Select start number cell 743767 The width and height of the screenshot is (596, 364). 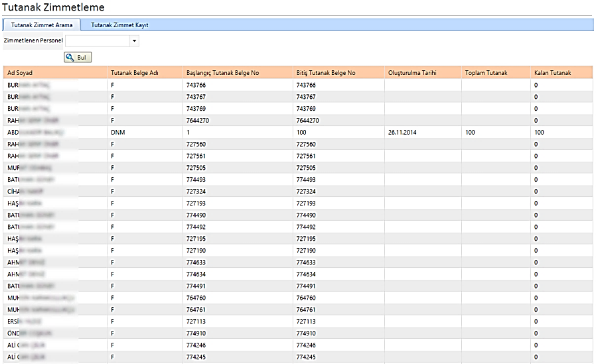tap(238, 97)
